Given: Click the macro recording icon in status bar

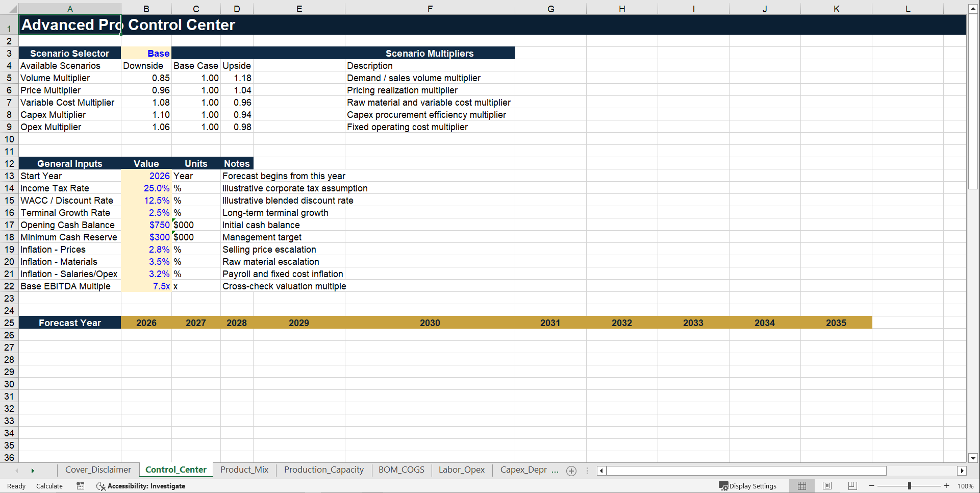Looking at the screenshot, I should click(81, 486).
